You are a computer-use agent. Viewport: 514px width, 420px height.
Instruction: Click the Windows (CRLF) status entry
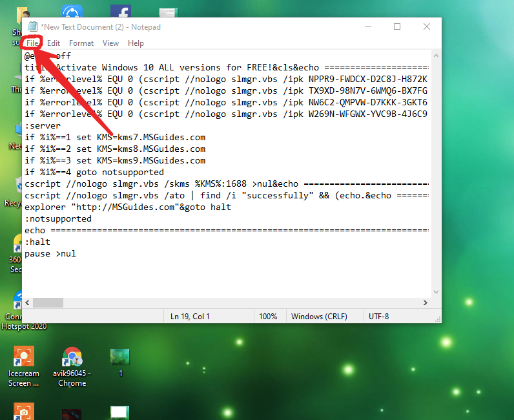(319, 317)
